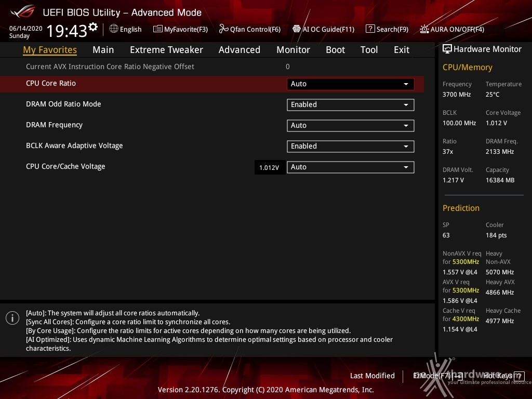Open the My Favorites tab
The image size is (532, 399).
[50, 50]
